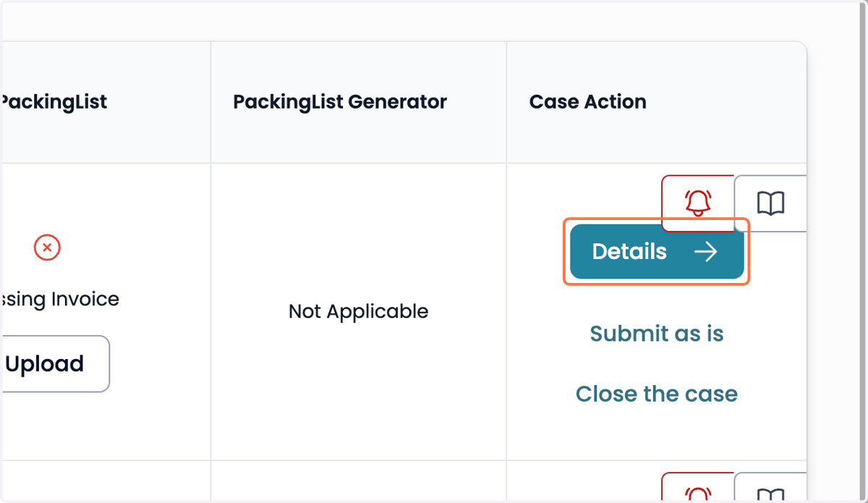Choose Submit as is
This screenshot has height=503, width=868.
coord(657,334)
